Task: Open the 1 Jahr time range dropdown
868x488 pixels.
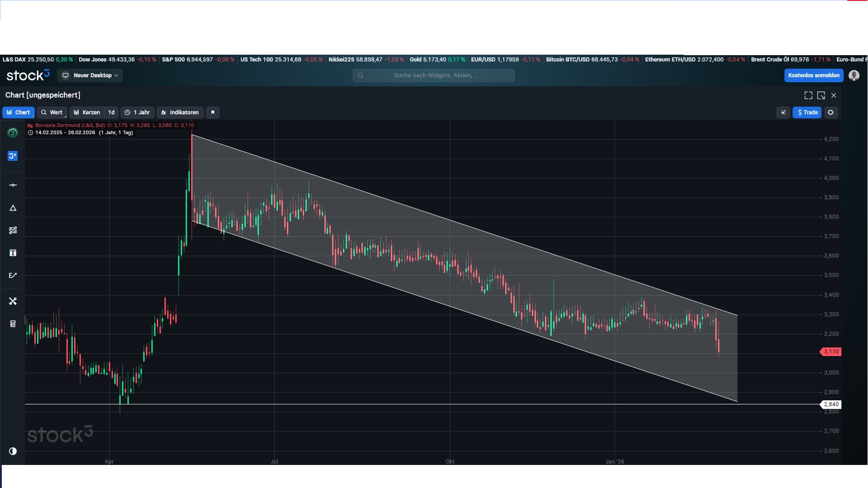Action: click(138, 113)
